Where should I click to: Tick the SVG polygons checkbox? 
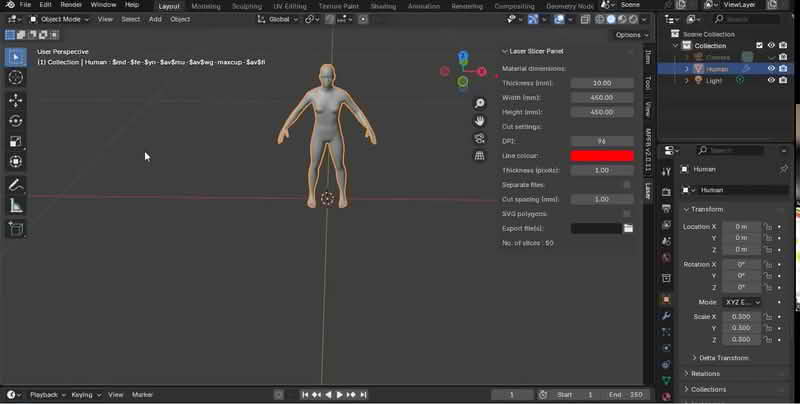(x=627, y=214)
